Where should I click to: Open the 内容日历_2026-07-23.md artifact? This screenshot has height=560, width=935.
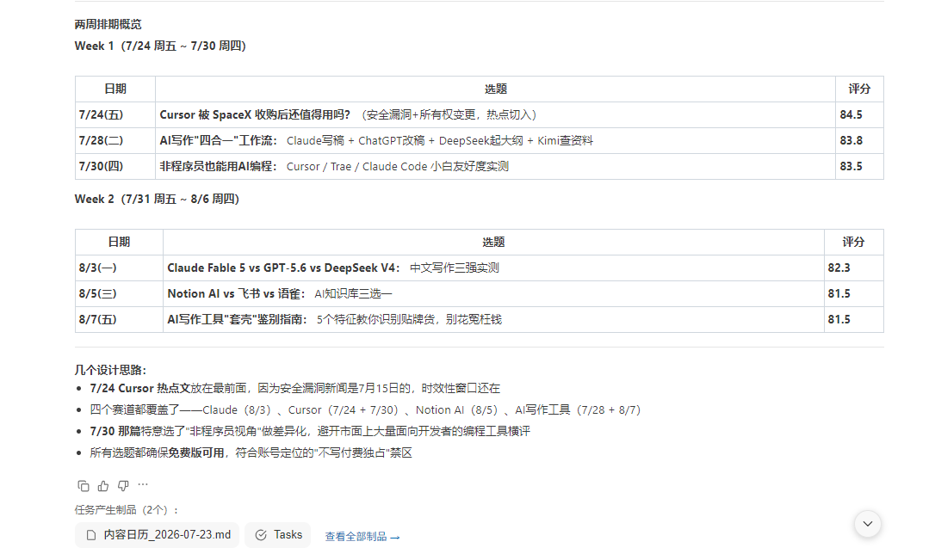[x=158, y=535]
